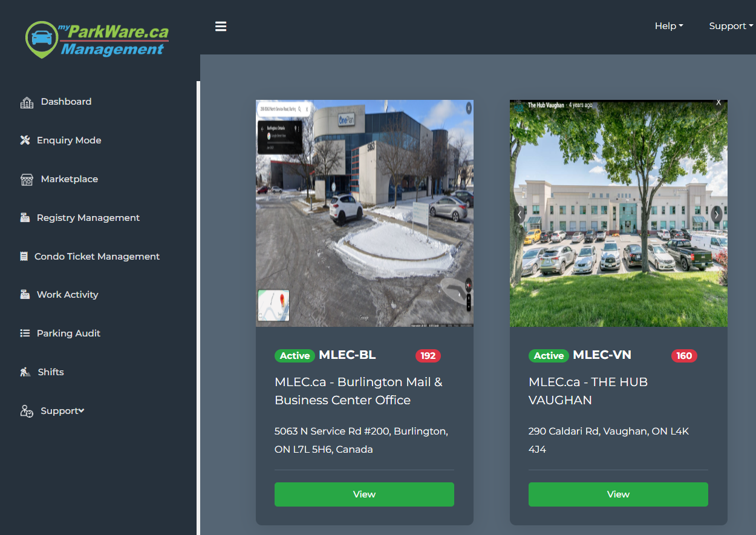Click 'MLEC.ca - THE HUB VAUGHAN' name
The width and height of the screenshot is (756, 535).
tap(588, 391)
